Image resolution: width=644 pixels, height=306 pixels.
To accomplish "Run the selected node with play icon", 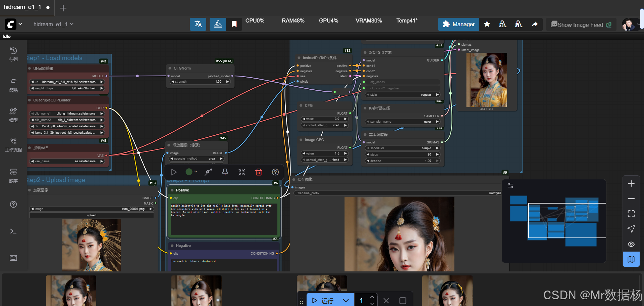I will tap(174, 172).
